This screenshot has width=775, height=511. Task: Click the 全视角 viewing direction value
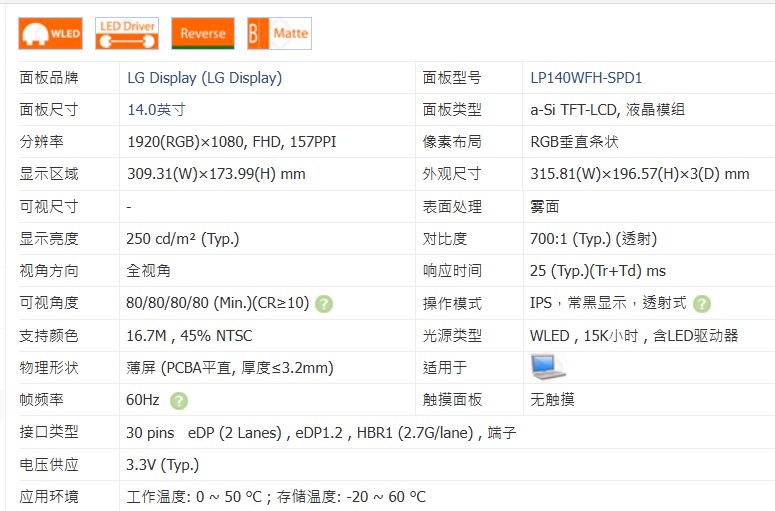point(148,271)
